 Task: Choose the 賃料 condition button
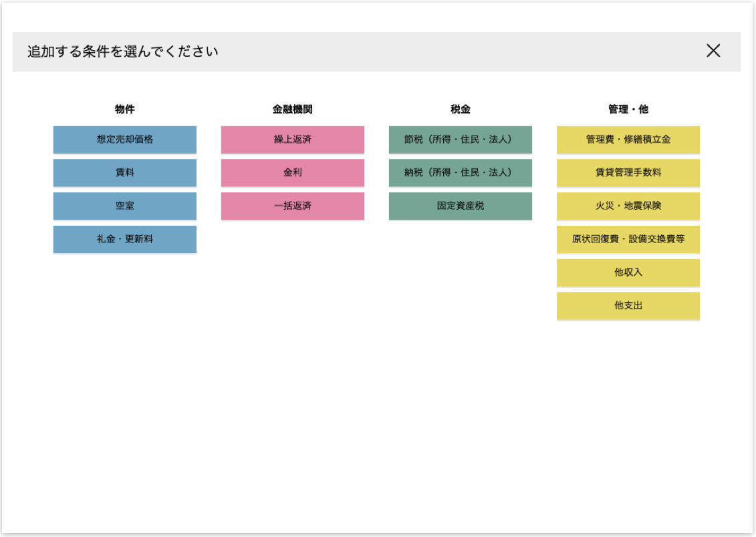125,172
